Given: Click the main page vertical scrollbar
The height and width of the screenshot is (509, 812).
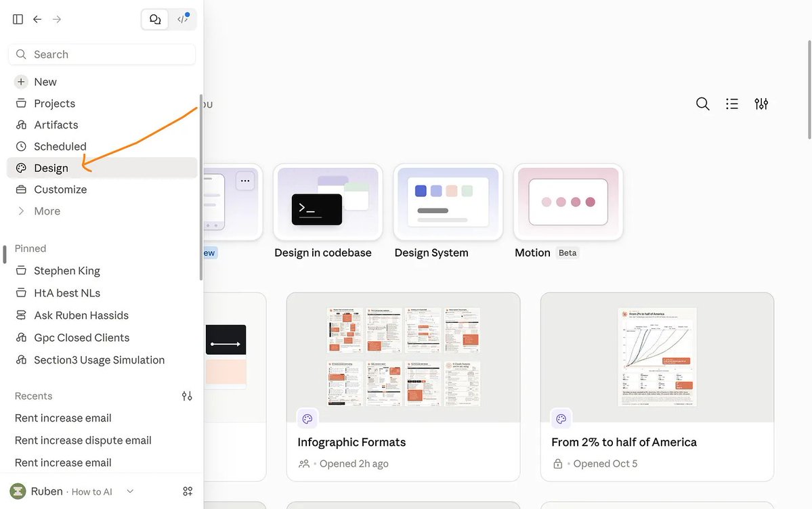Looking at the screenshot, I should point(809,89).
